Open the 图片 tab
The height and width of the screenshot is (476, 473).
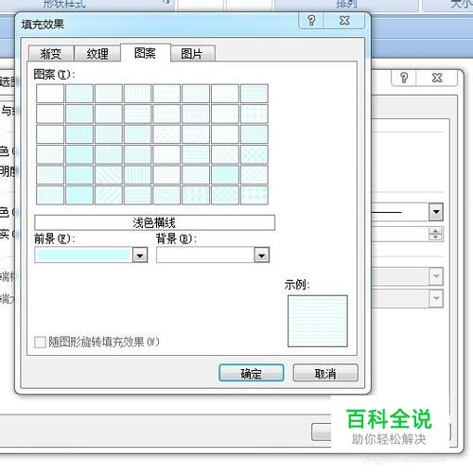pyautogui.click(x=192, y=53)
